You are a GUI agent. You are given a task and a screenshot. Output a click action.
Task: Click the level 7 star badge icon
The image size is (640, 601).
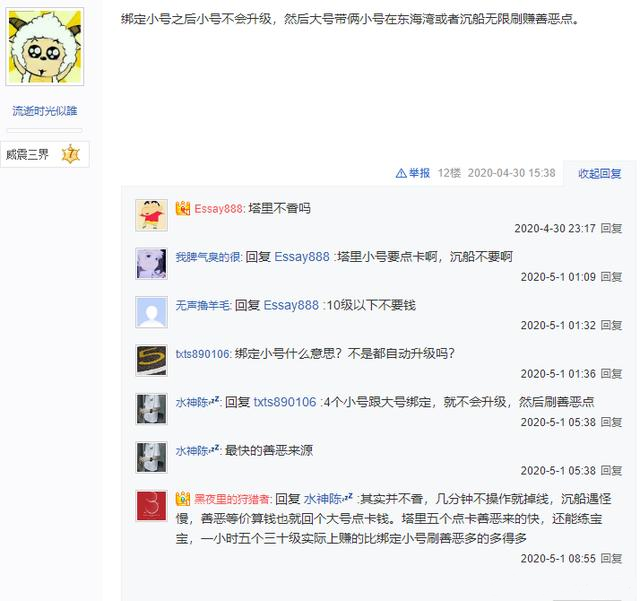pyautogui.click(x=71, y=154)
